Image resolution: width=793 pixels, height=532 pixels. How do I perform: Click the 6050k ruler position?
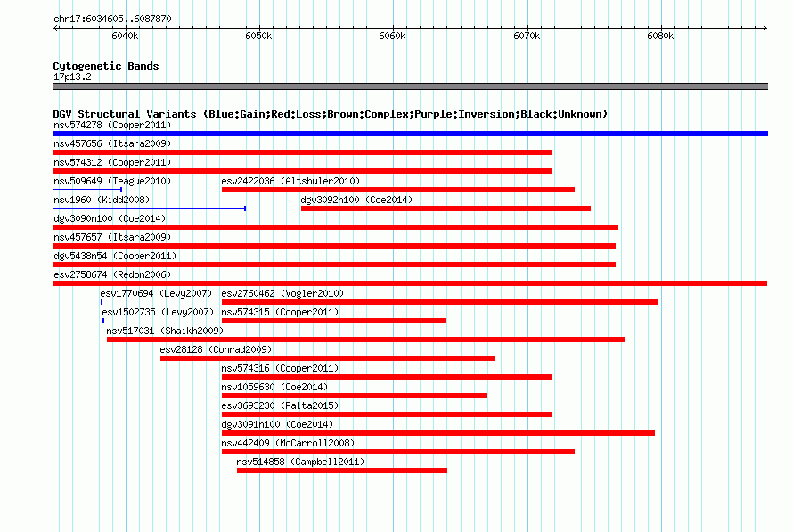click(258, 36)
